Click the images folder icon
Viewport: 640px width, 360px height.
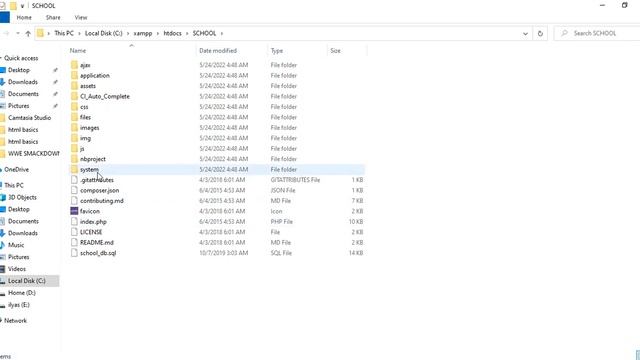74,128
